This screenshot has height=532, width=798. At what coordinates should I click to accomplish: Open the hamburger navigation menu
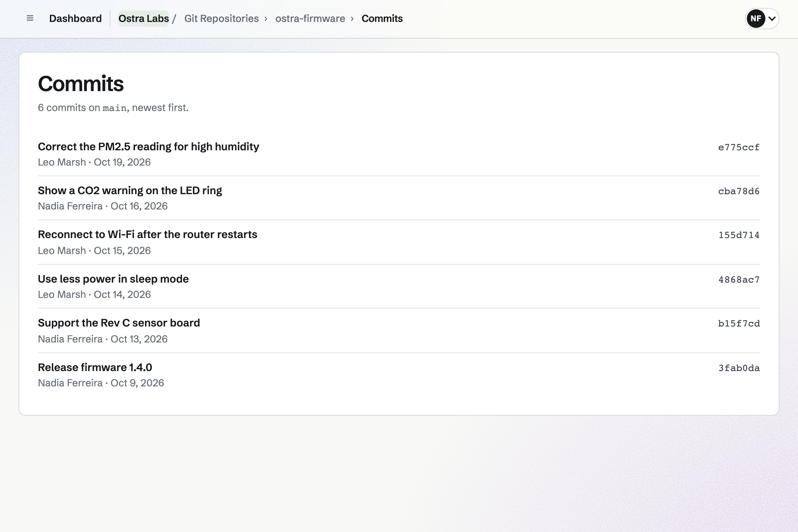tap(30, 18)
